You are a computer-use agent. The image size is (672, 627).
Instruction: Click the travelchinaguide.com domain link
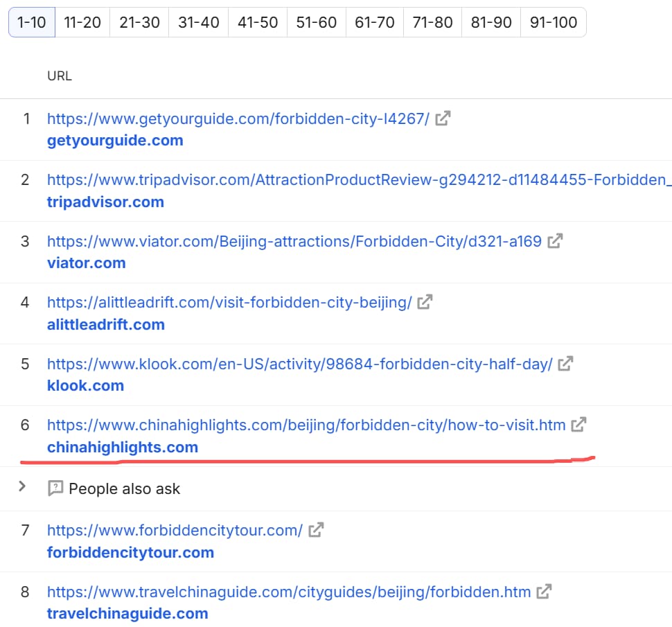127,614
